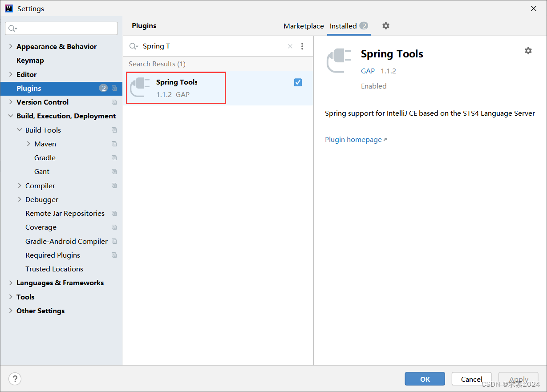The image size is (547, 392).
Task: Click the plugin description about STS4 Language Server
Action: coord(430,113)
